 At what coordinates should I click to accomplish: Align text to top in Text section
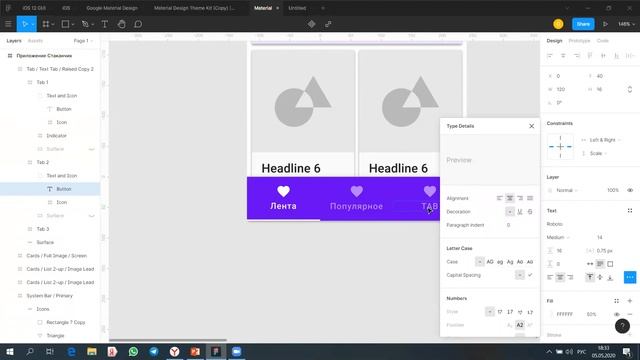click(590, 277)
